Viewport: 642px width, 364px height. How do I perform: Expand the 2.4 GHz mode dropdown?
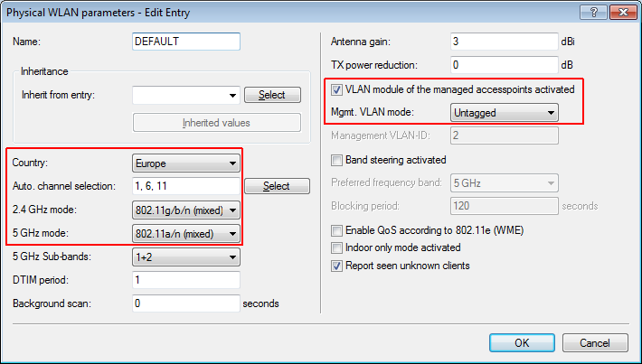tap(186, 210)
